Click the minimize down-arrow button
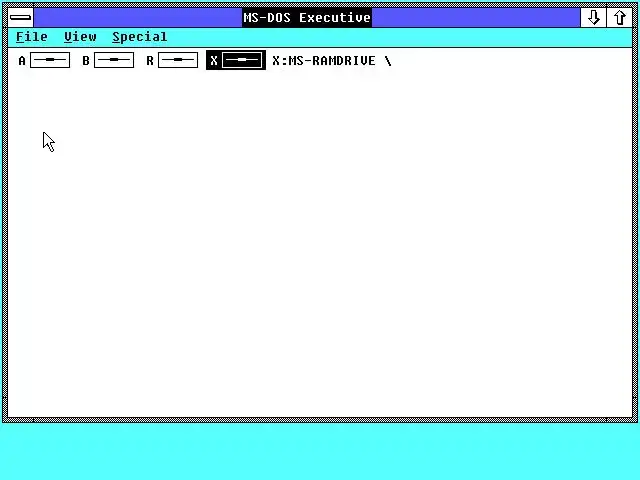 [593, 18]
